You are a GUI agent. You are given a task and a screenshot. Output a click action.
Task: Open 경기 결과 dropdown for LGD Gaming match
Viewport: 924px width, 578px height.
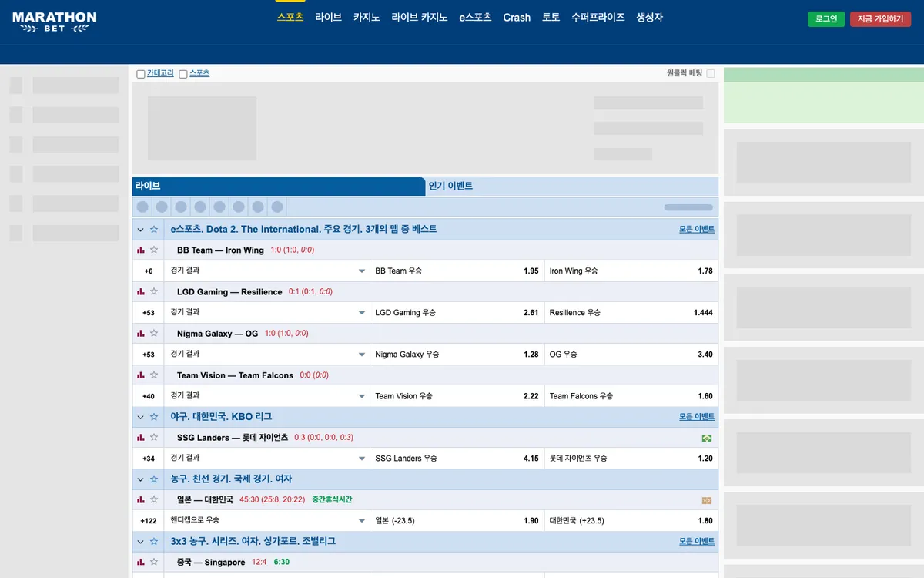point(267,312)
